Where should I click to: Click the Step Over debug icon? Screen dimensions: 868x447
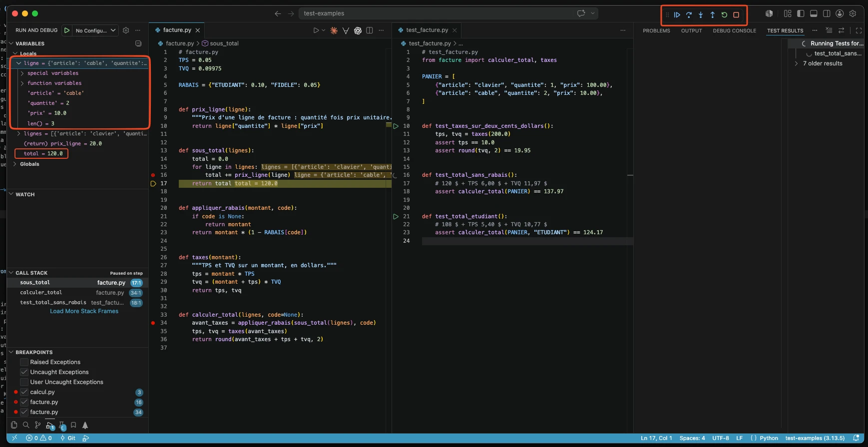point(689,15)
